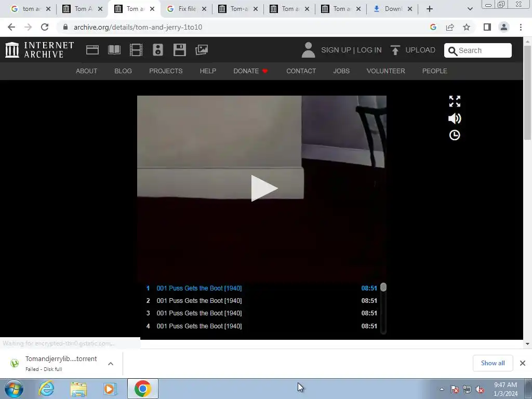This screenshot has height=399, width=532.
Task: Bookmark this page with star
Action: tap(467, 27)
